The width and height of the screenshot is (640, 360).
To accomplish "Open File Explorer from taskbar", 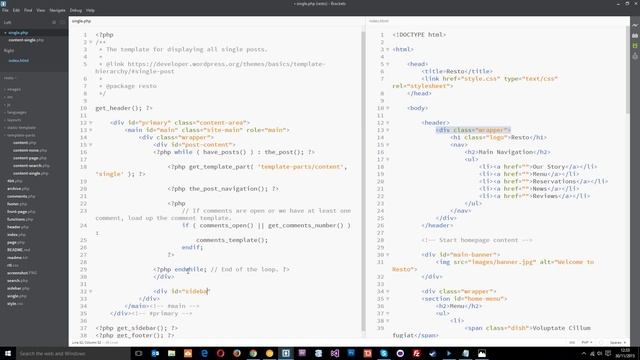I will point(171,353).
